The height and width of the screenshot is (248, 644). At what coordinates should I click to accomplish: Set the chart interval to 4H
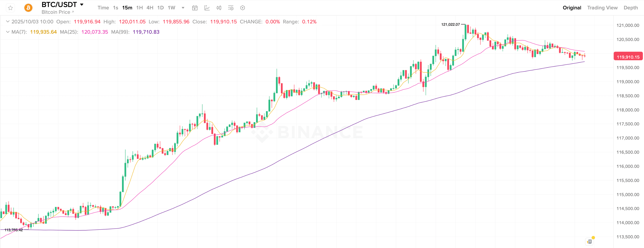click(x=150, y=8)
